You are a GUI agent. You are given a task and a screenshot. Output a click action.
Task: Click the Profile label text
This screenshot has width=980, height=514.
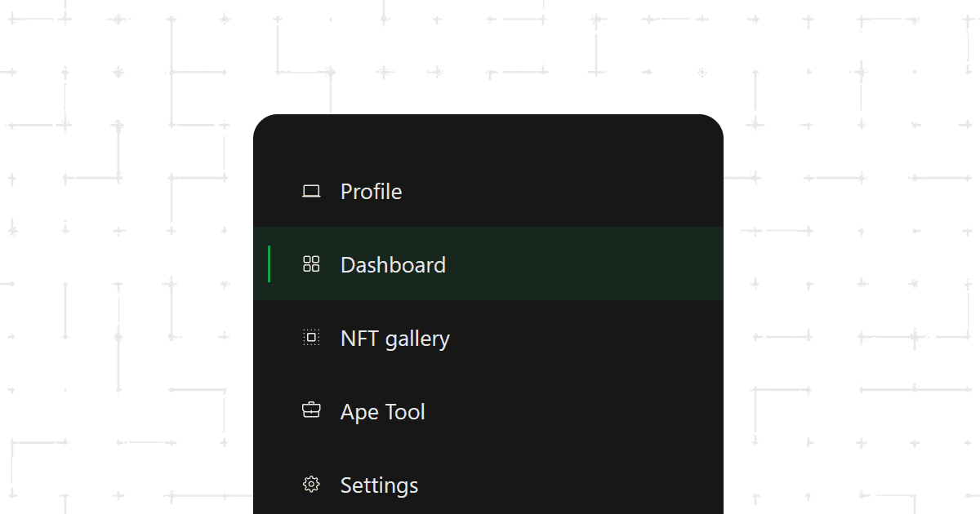[x=371, y=191]
